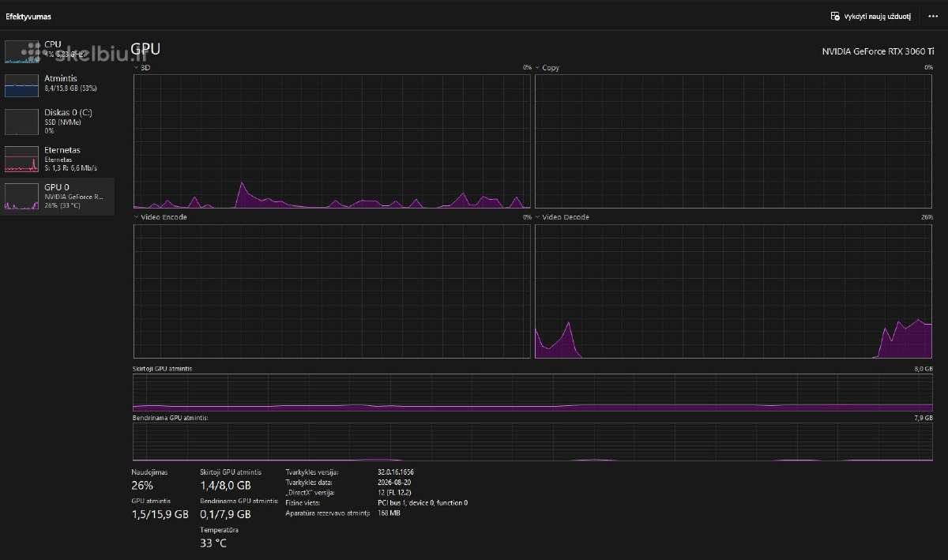Click the 0,1/7,9 GB shared memory value
This screenshot has height=560, width=948.
[x=226, y=514]
